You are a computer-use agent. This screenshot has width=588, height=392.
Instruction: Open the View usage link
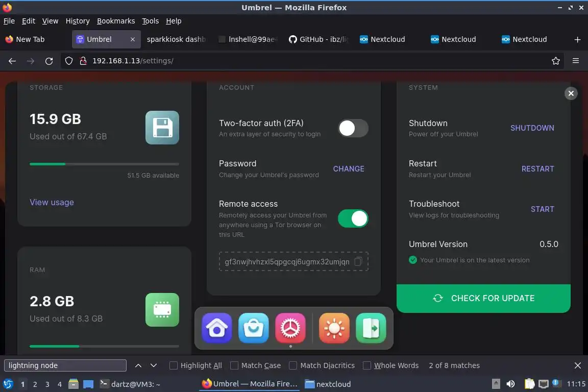pos(52,202)
